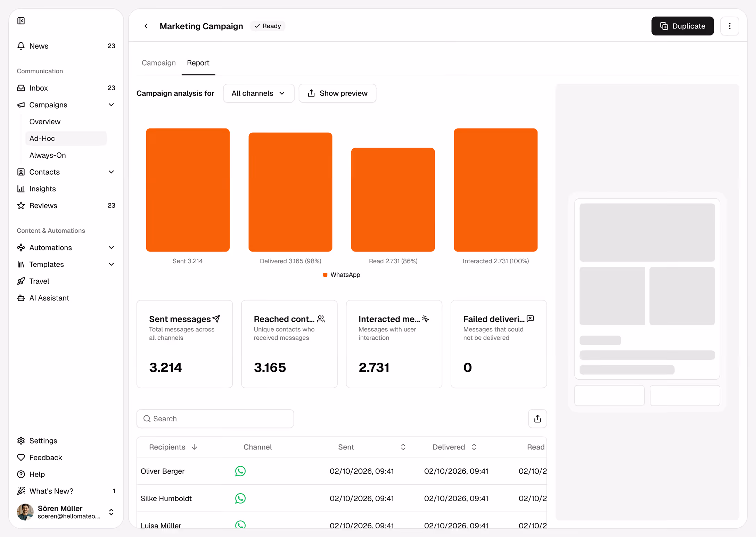Click the Duplicate button
Screen dimensions: 756x537
click(x=682, y=26)
